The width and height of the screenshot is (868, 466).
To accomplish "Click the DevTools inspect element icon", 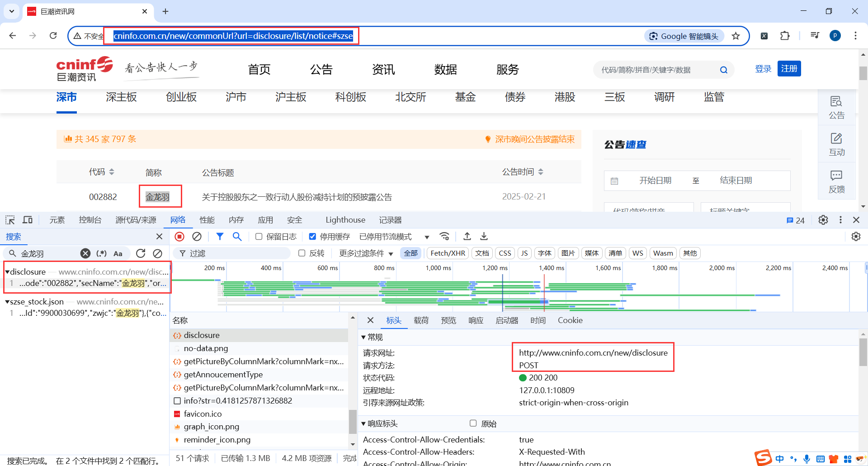I will pyautogui.click(x=10, y=220).
